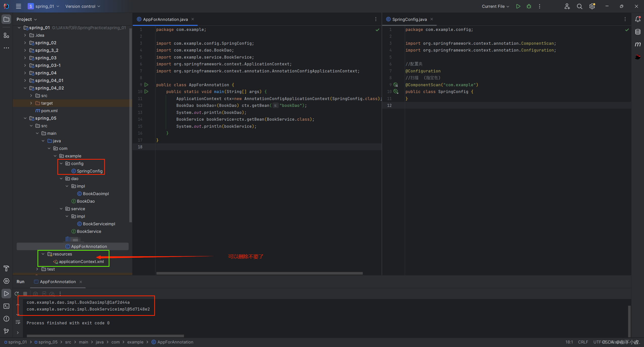
Task: Open the spring_01 project dropdown
Action: tap(44, 6)
